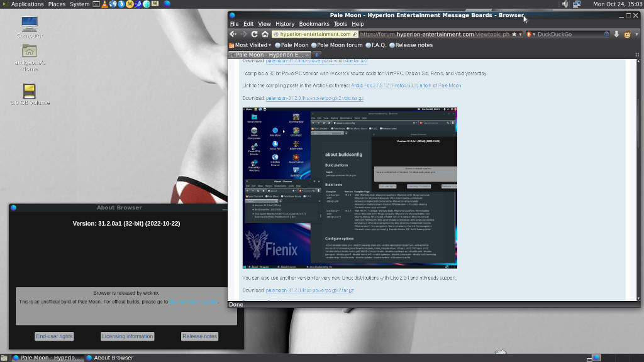Open the Bookmarks menu
This screenshot has height=362, width=644.
(314, 24)
